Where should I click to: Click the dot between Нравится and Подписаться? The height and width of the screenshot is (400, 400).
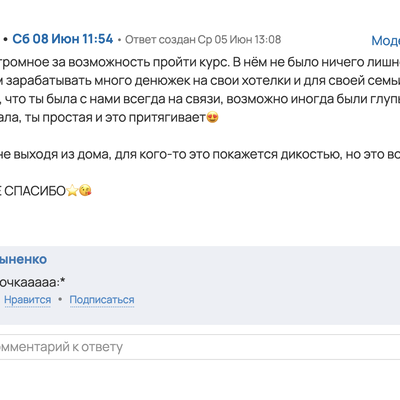[60, 299]
